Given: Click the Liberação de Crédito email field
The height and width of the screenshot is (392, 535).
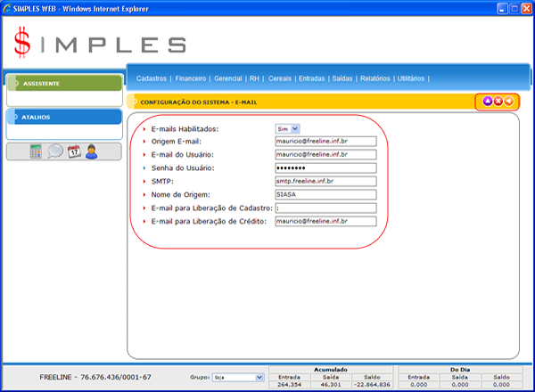Looking at the screenshot, I should click(x=325, y=221).
